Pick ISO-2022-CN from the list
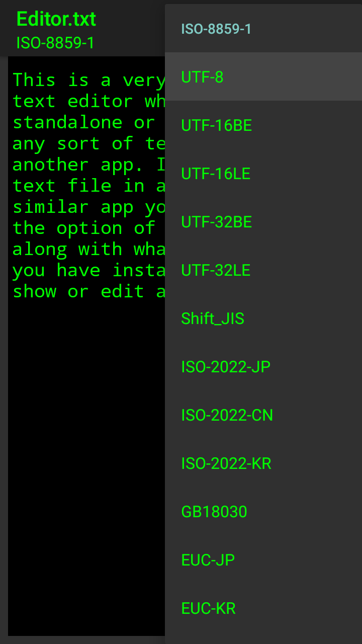This screenshot has width=362, height=644. tap(263, 415)
